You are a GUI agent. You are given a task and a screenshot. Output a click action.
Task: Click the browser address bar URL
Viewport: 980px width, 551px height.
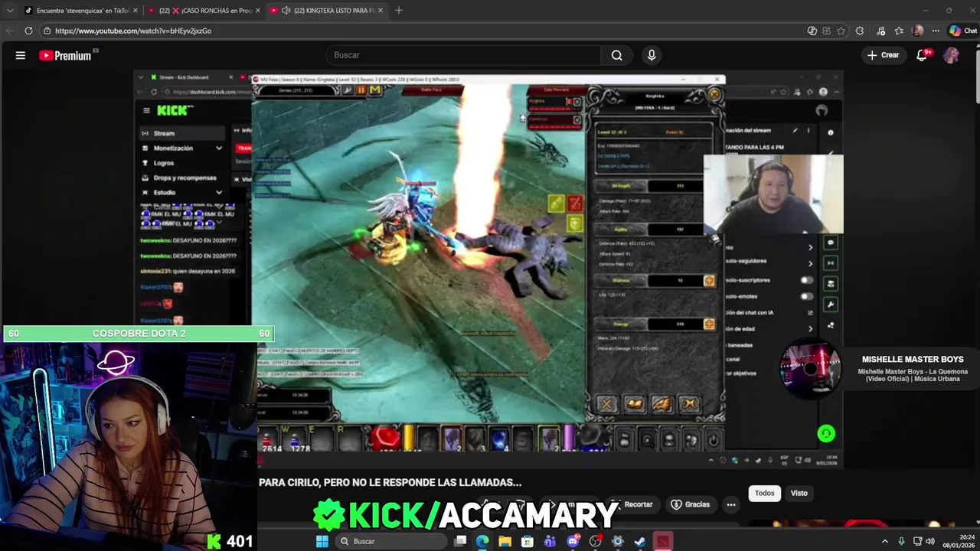coord(133,31)
